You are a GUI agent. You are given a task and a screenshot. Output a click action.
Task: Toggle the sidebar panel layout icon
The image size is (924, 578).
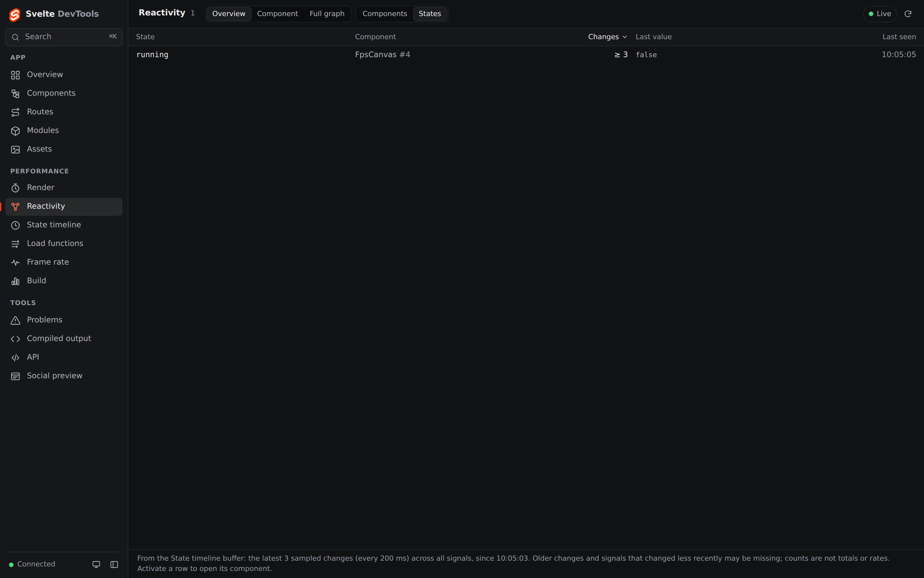(114, 564)
